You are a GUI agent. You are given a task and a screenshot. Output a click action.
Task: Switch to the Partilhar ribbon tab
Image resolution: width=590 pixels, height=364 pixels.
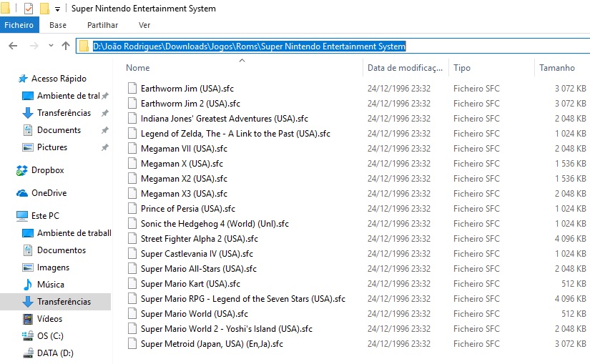[102, 25]
